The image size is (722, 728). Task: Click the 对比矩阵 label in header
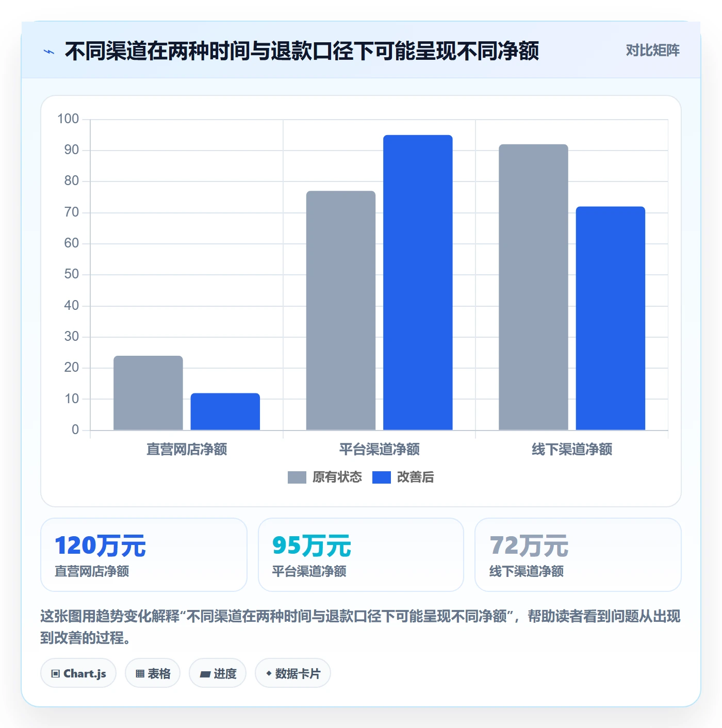[652, 51]
